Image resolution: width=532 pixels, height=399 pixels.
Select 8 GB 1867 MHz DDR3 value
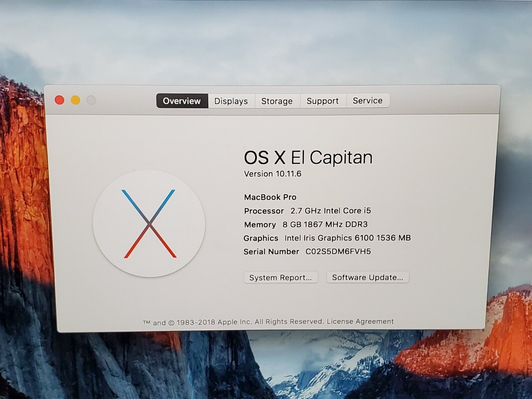coord(325,224)
